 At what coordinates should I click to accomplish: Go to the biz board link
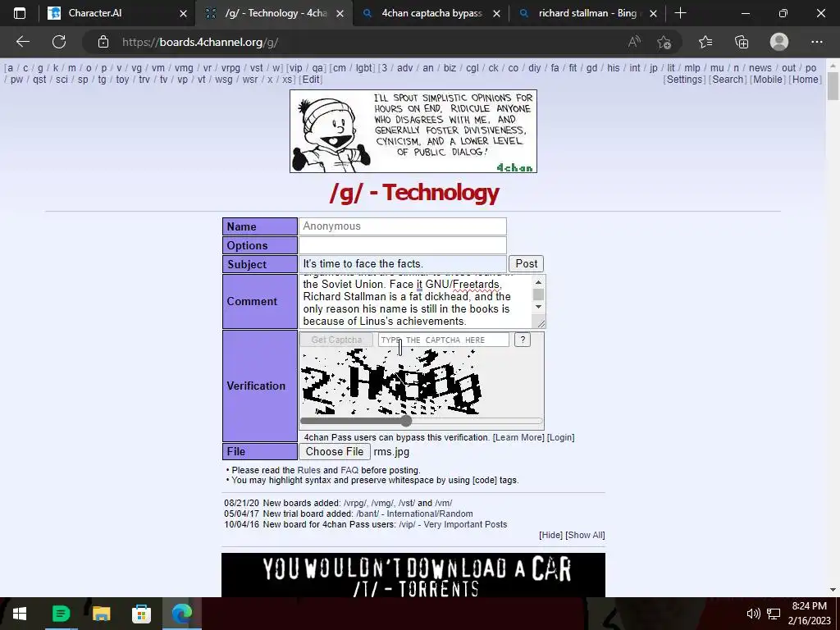pos(450,68)
